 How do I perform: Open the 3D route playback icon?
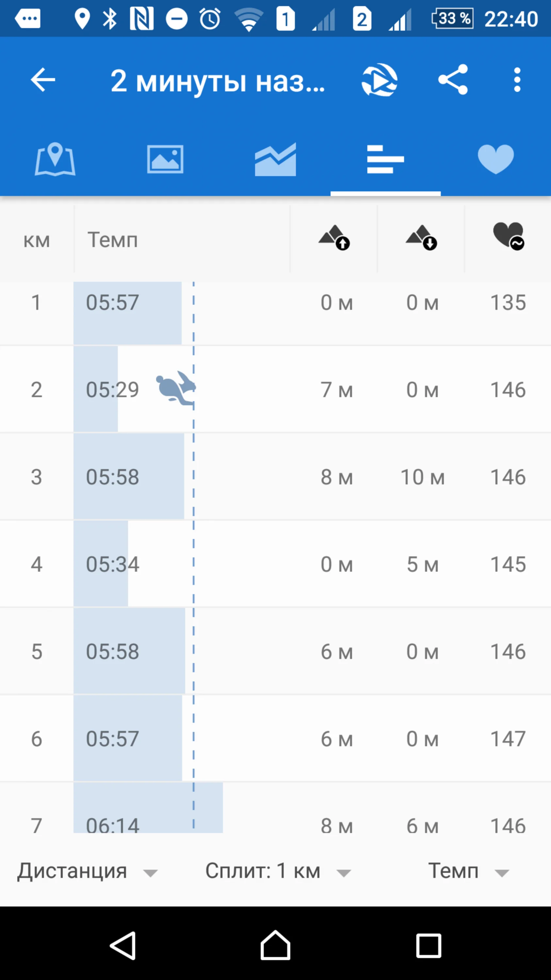click(379, 80)
